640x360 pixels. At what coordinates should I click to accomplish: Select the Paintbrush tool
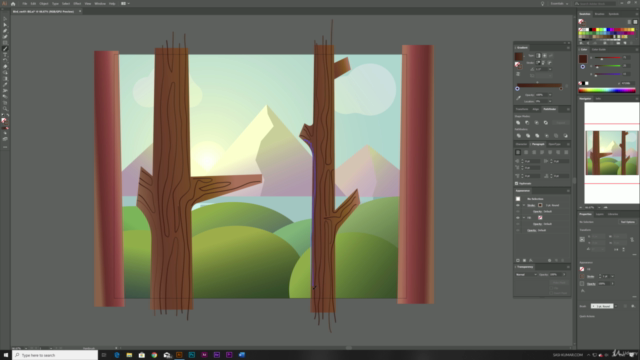point(5,49)
